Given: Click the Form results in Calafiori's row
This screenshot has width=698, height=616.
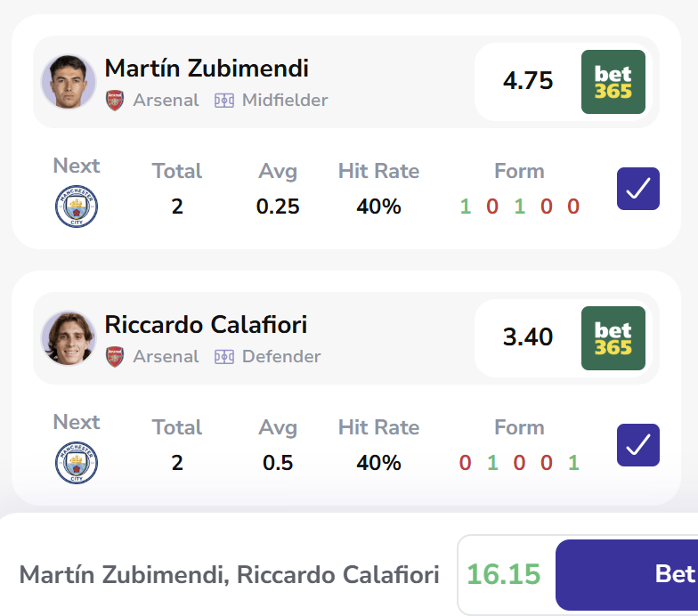Looking at the screenshot, I should [519, 463].
